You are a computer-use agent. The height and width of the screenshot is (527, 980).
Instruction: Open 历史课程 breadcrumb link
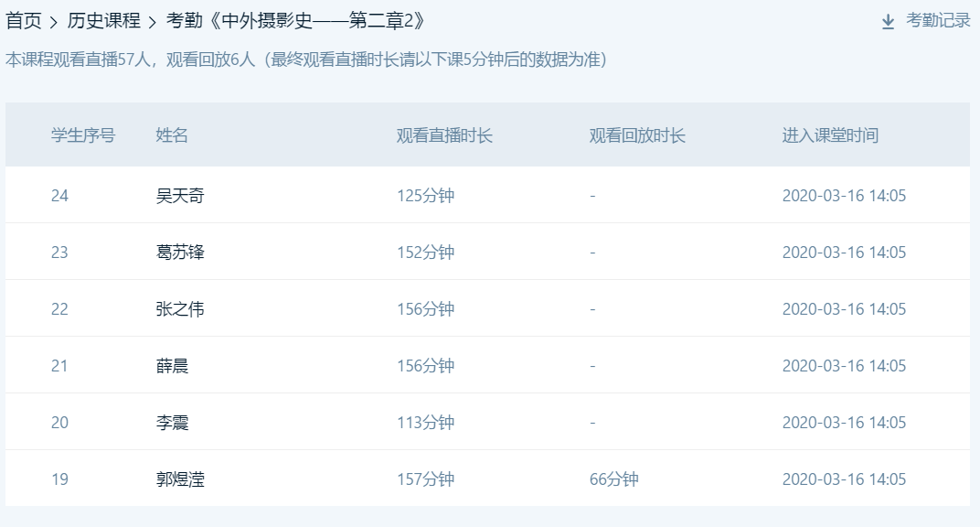click(x=103, y=21)
